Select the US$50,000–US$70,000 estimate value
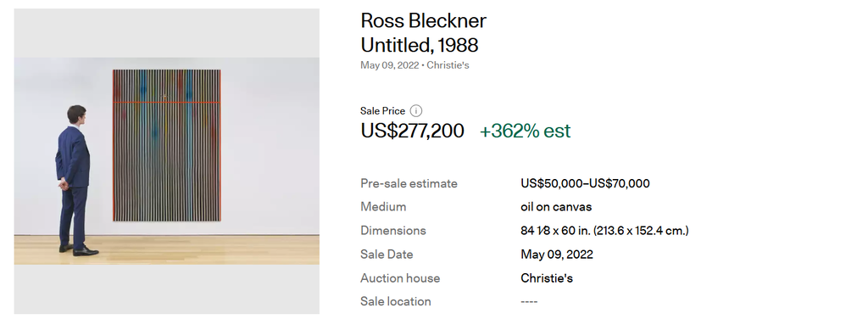 585,183
